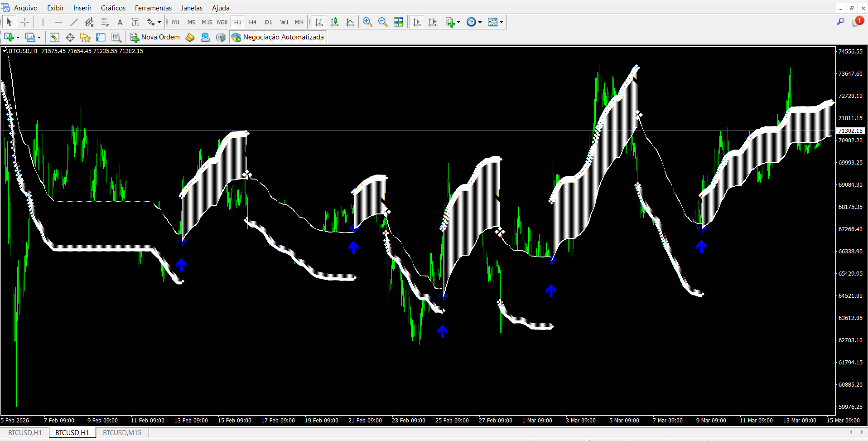This screenshot has width=868, height=441.
Task: Switch to the BTCUSD,M15 chart tab
Action: pyautogui.click(x=122, y=432)
